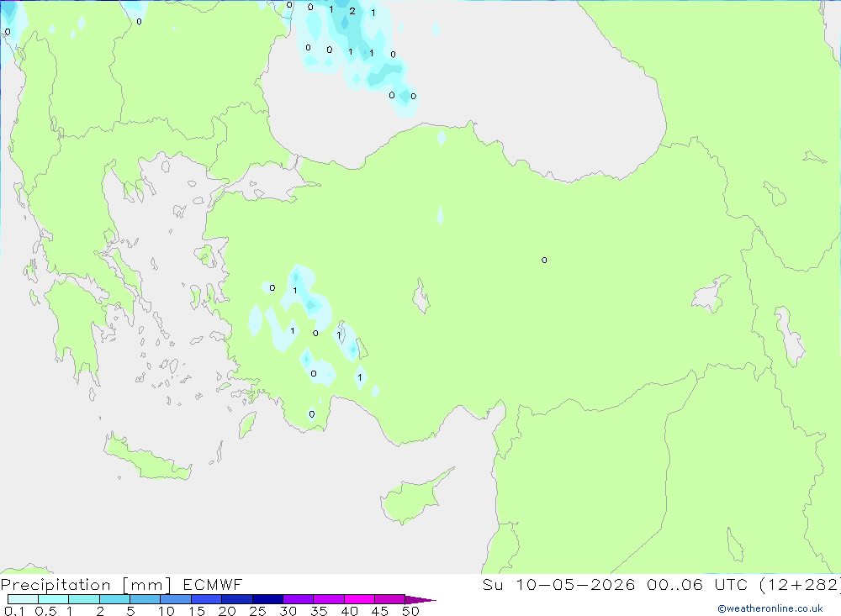This screenshot has height=616, width=841.
Task: Click the '00..06 UTC' time range text
Action: coord(696,584)
